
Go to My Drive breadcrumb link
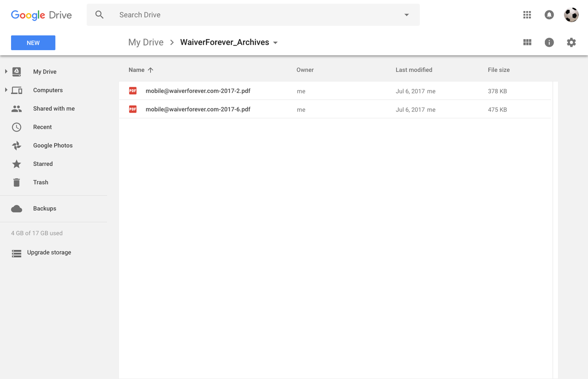pos(146,42)
